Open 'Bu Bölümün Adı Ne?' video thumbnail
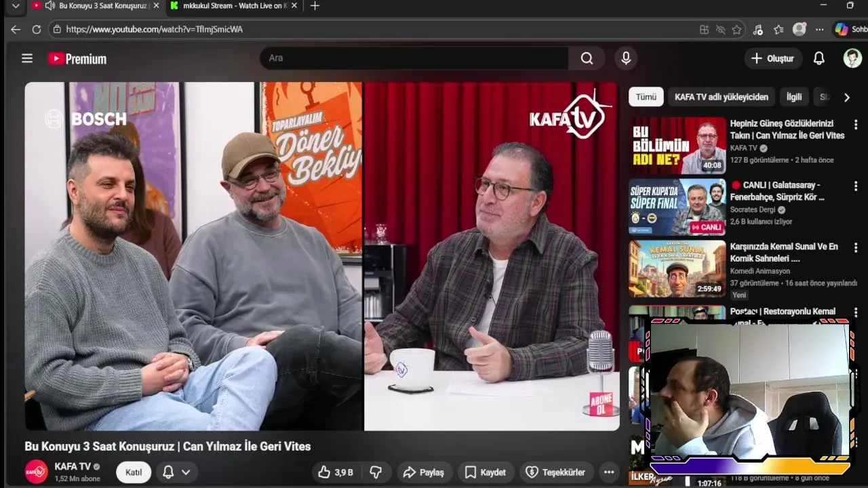Viewport: 868px width, 488px height. (677, 146)
